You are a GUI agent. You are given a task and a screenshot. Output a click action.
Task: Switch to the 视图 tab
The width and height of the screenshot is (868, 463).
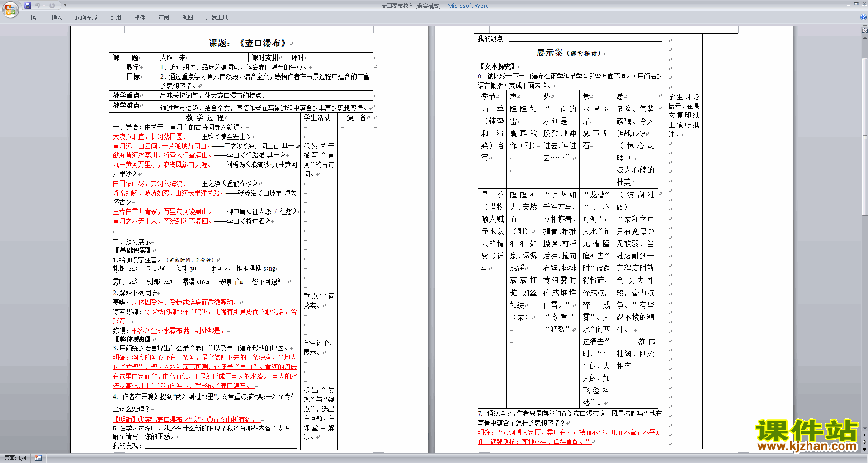188,18
